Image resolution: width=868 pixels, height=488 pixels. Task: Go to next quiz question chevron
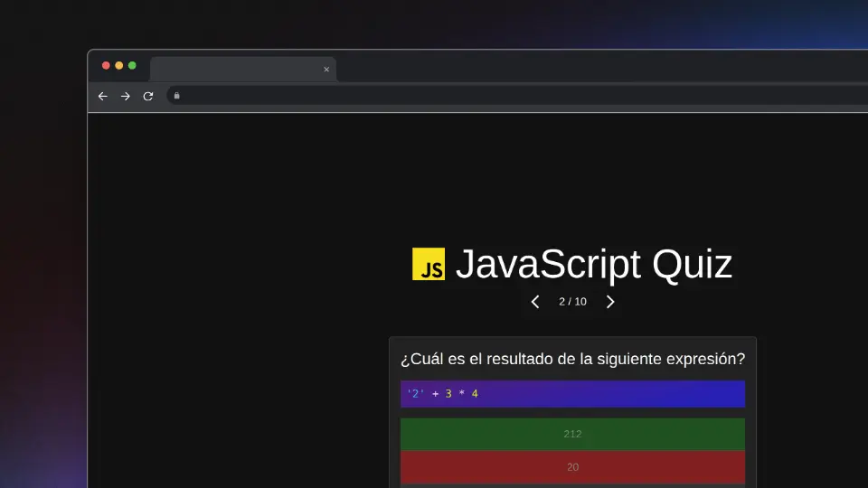coord(610,302)
